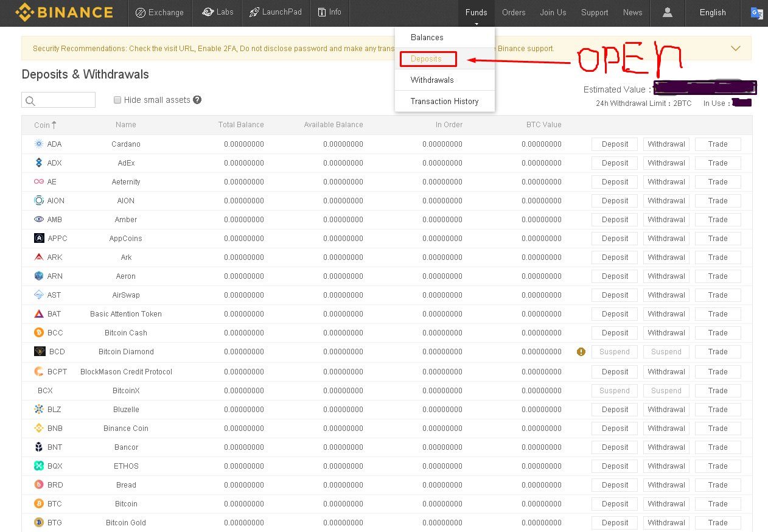
Task: Click the AION coin icon
Action: 39,201
